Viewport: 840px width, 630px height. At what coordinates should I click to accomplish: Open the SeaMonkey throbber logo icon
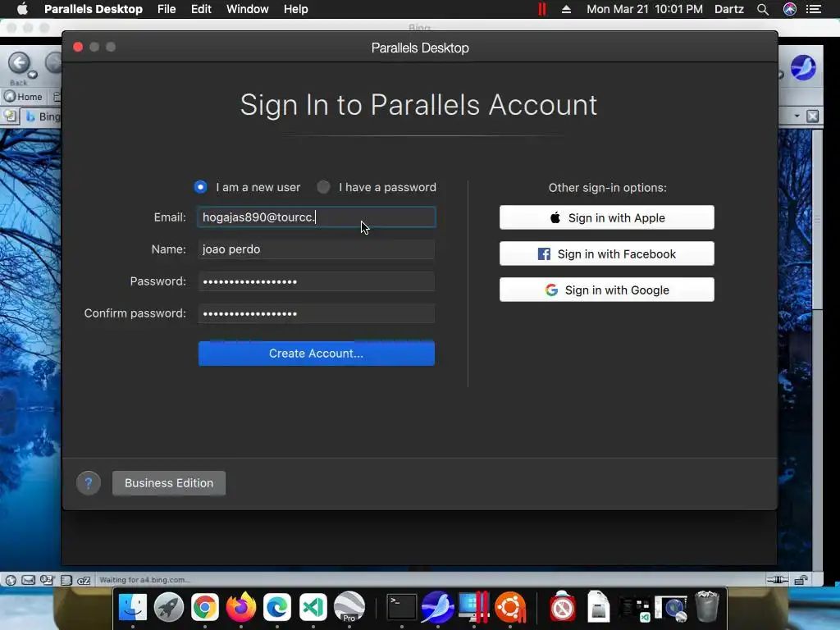(x=803, y=68)
